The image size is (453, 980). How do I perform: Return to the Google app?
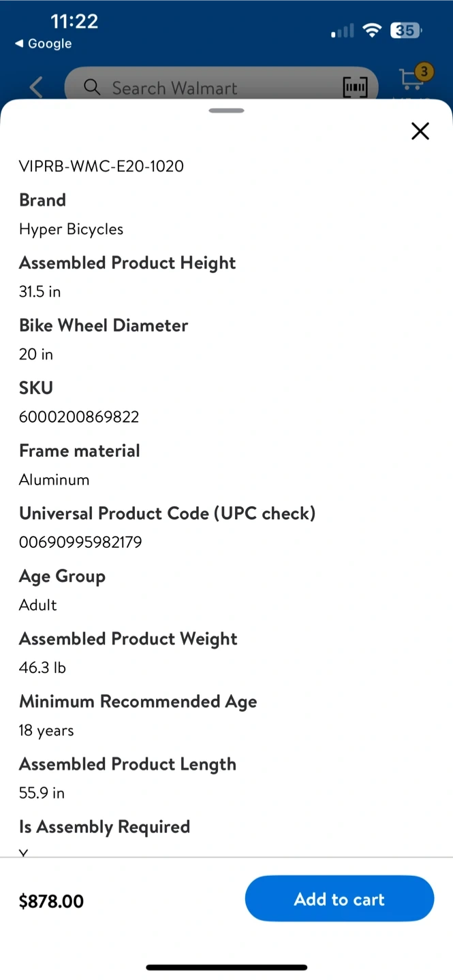(x=43, y=44)
